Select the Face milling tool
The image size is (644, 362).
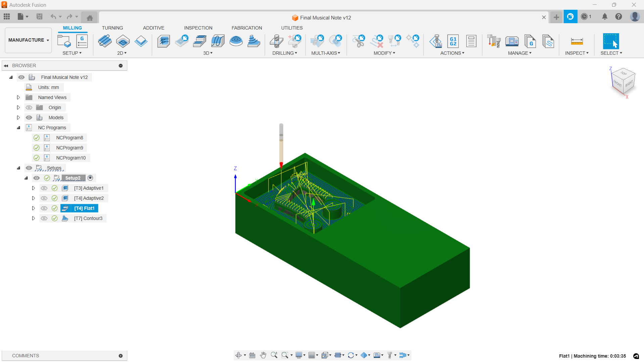[x=141, y=41]
